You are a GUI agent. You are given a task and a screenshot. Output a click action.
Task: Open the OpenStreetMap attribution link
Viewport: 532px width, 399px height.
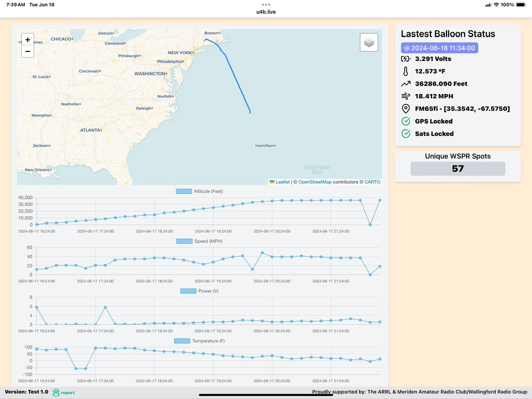pos(315,182)
